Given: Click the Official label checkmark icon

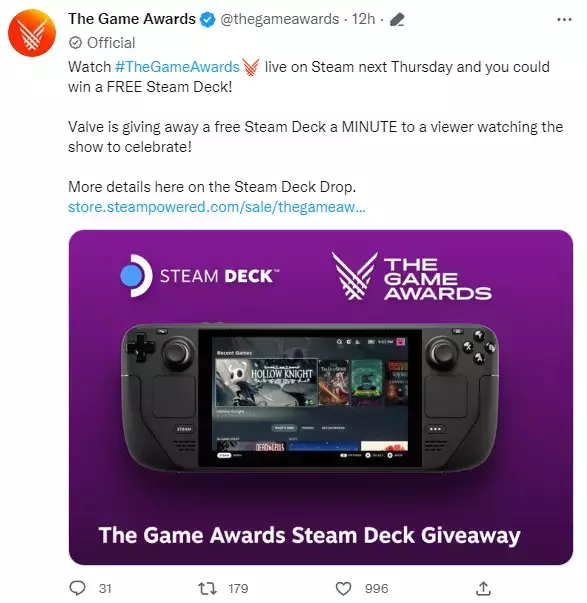Looking at the screenshot, I should pos(75,43).
